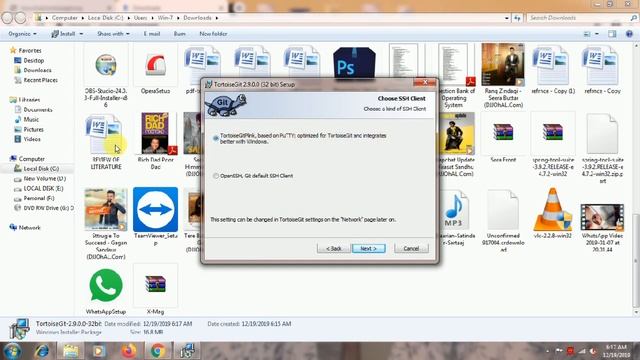Open Internet Explorer from taskbar
This screenshot has height=360, width=640.
click(42, 351)
